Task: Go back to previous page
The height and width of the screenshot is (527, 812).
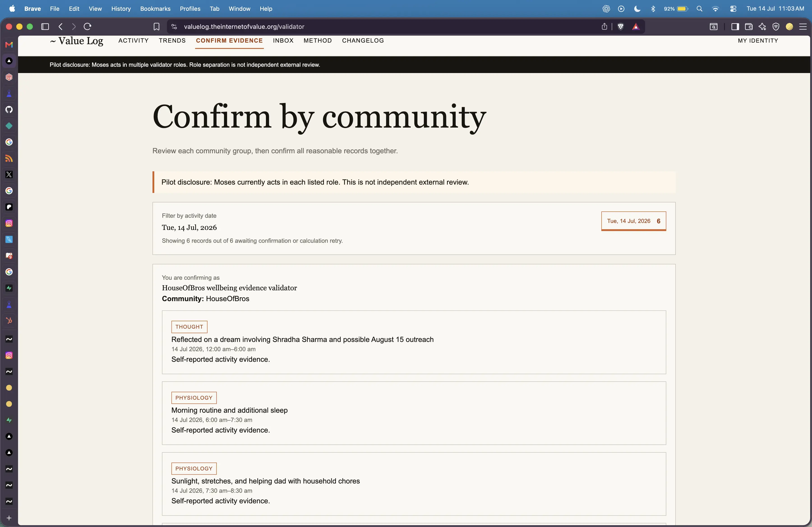Action: pyautogui.click(x=61, y=27)
